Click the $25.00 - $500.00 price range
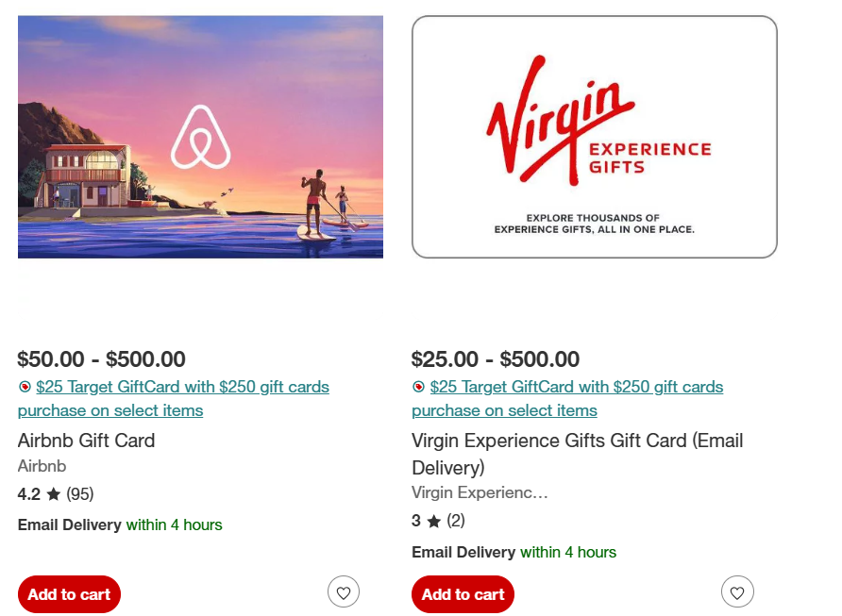The height and width of the screenshot is (616, 842). [x=496, y=359]
